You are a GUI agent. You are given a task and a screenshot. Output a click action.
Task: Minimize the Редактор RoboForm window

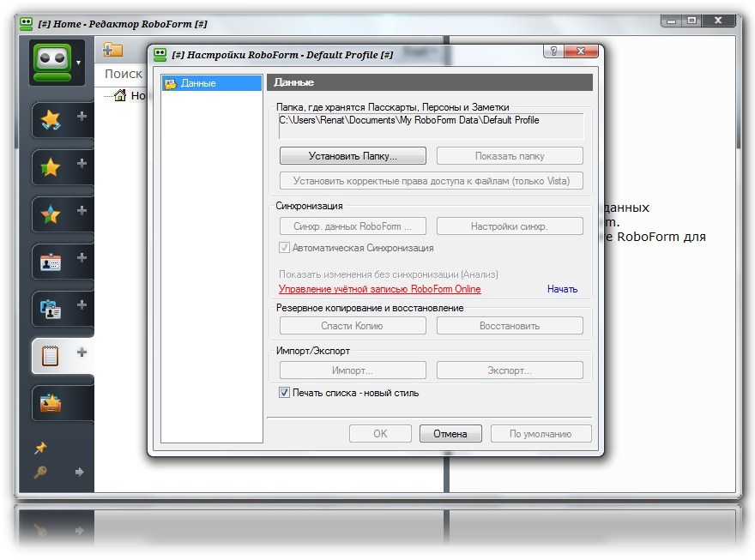[x=672, y=21]
